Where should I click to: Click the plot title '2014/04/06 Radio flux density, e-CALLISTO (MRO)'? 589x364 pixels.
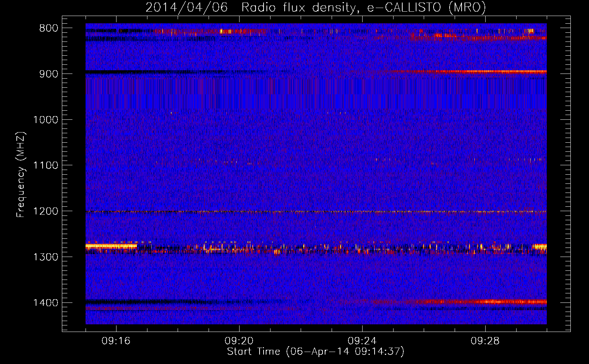click(x=316, y=7)
